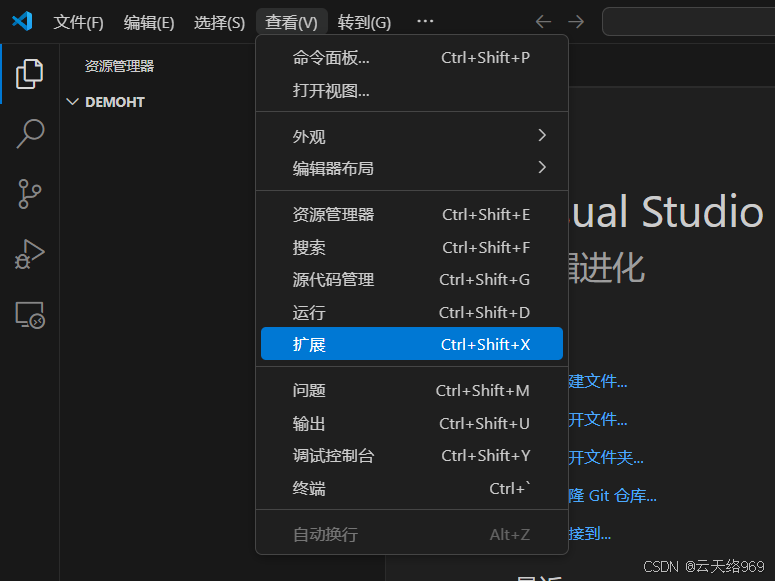
Task: Select 运行 menu entry
Action: point(412,313)
